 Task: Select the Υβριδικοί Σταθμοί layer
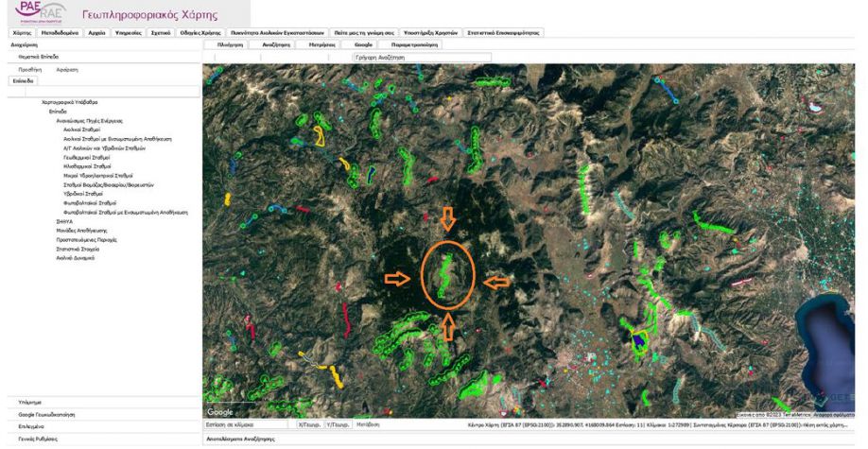83,194
